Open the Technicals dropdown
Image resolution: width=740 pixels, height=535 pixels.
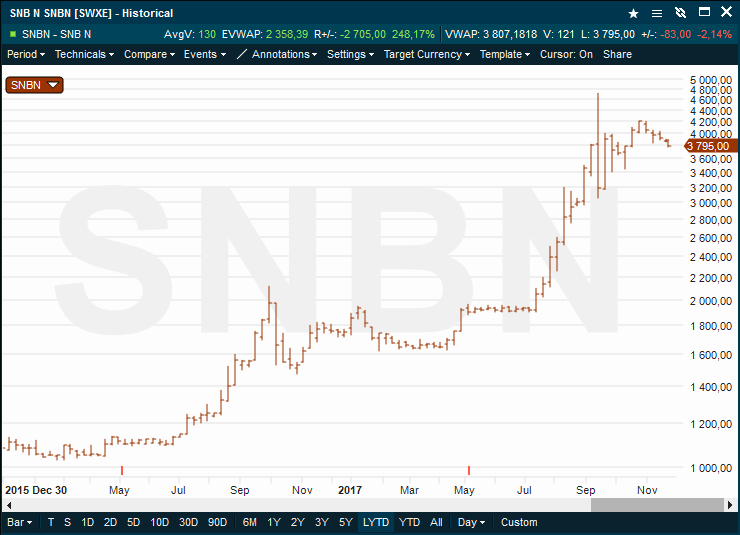(84, 54)
